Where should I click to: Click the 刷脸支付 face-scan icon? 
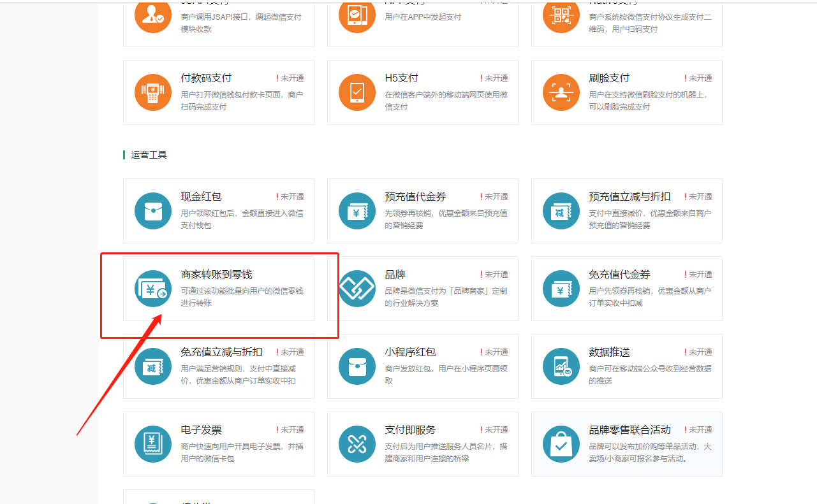561,92
